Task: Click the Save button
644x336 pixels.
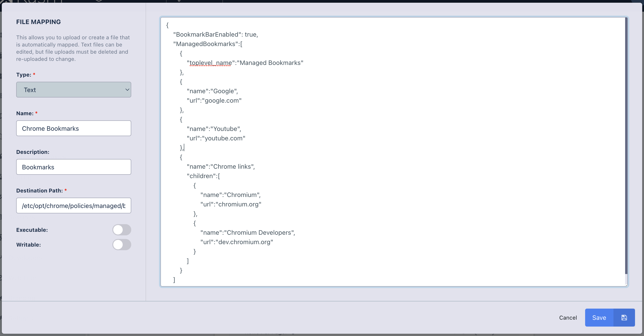Action: 599,318
